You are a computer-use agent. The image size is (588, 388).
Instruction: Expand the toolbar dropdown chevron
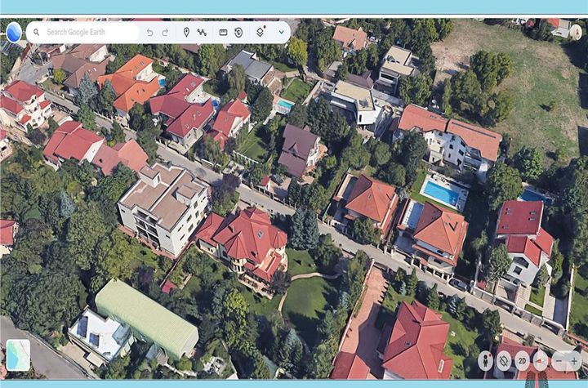pyautogui.click(x=281, y=33)
